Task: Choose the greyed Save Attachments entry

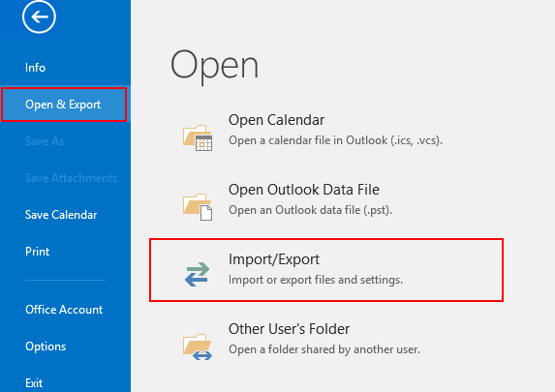Action: tap(71, 178)
